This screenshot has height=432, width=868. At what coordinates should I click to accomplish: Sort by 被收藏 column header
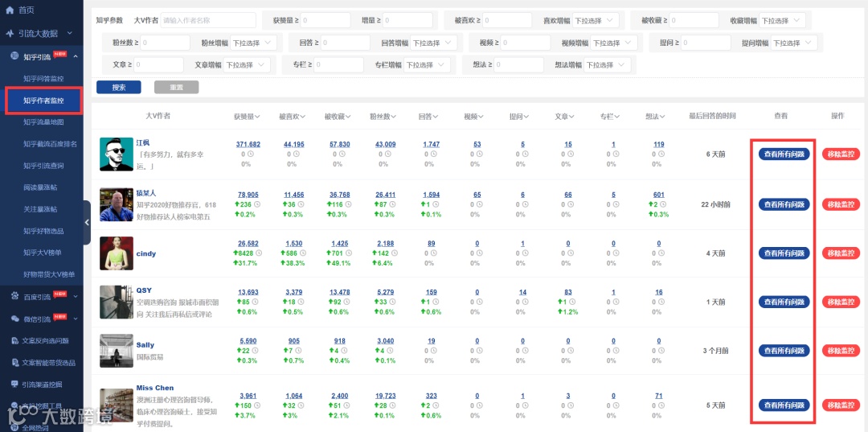click(x=338, y=117)
